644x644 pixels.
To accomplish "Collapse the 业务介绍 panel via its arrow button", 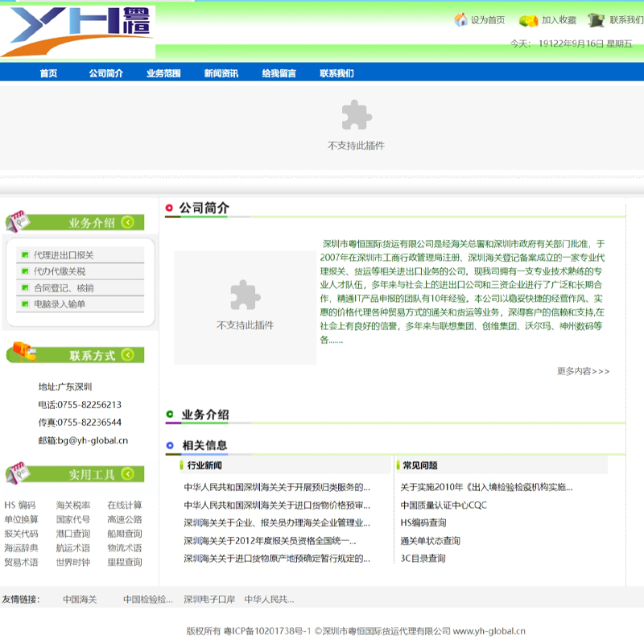I will tap(127, 222).
